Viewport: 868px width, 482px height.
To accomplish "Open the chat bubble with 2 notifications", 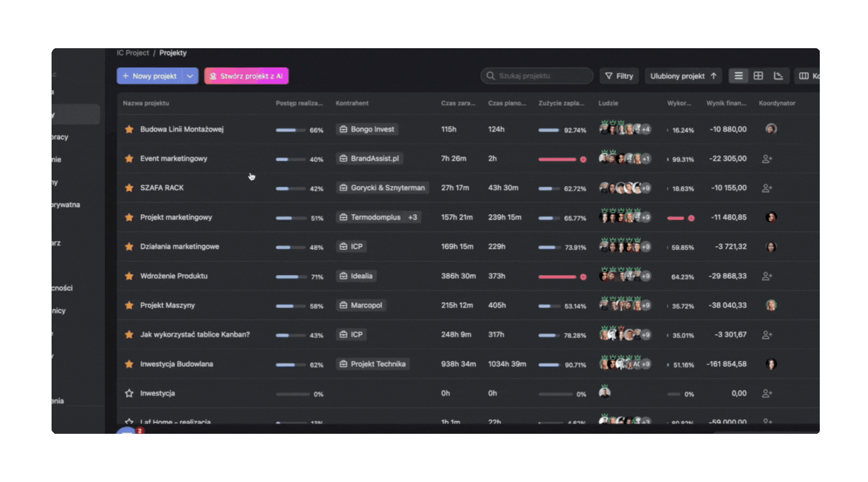I will click(x=128, y=430).
